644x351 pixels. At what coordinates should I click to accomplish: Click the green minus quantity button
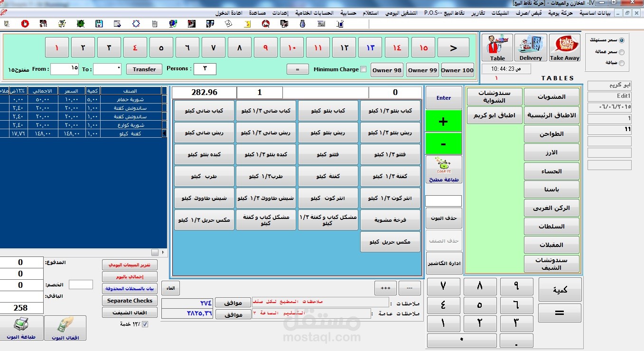point(443,143)
